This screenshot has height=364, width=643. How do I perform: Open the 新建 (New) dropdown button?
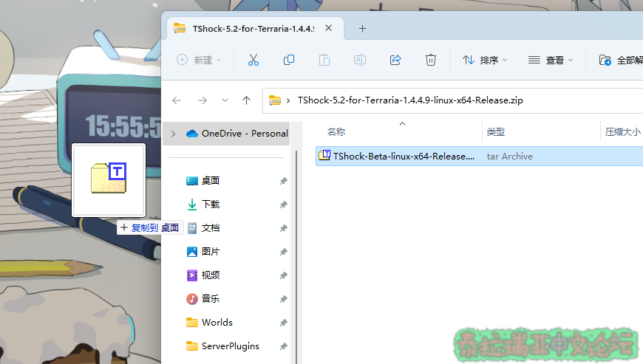pos(199,61)
